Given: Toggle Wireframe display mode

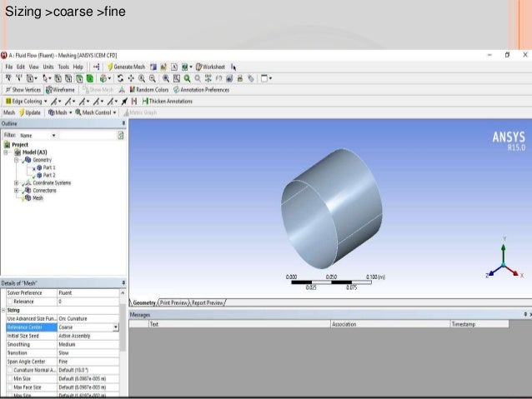Looking at the screenshot, I should [60, 90].
